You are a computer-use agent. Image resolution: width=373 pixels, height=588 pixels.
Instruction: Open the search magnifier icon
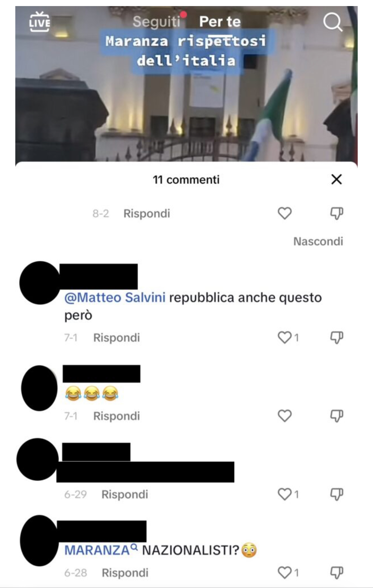(333, 22)
